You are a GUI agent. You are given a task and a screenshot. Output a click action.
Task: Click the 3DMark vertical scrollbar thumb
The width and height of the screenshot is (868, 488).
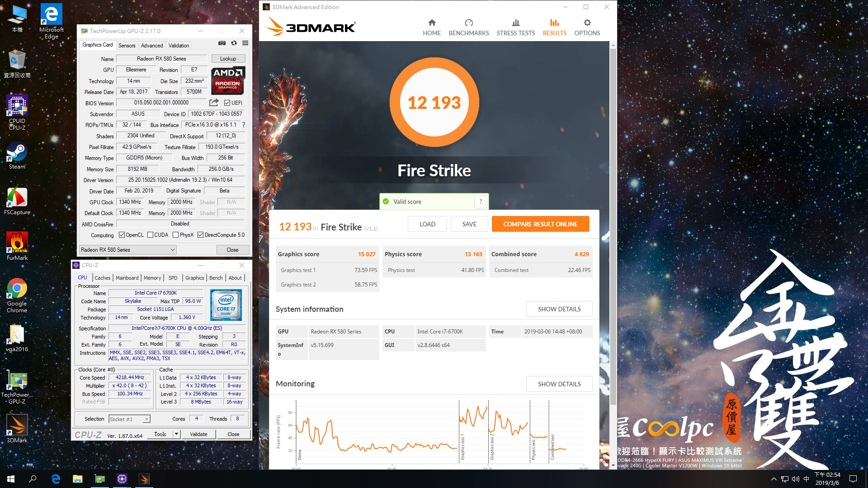point(613,226)
